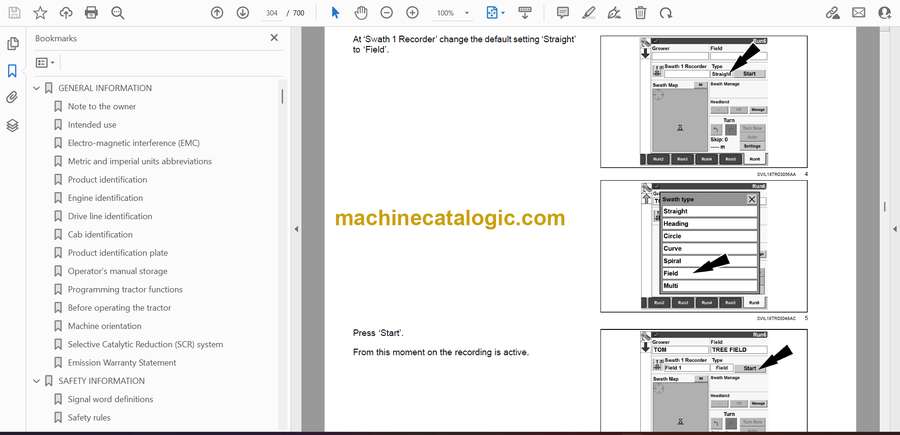
Task: Go to previous page with up arrow
Action: pos(217,13)
